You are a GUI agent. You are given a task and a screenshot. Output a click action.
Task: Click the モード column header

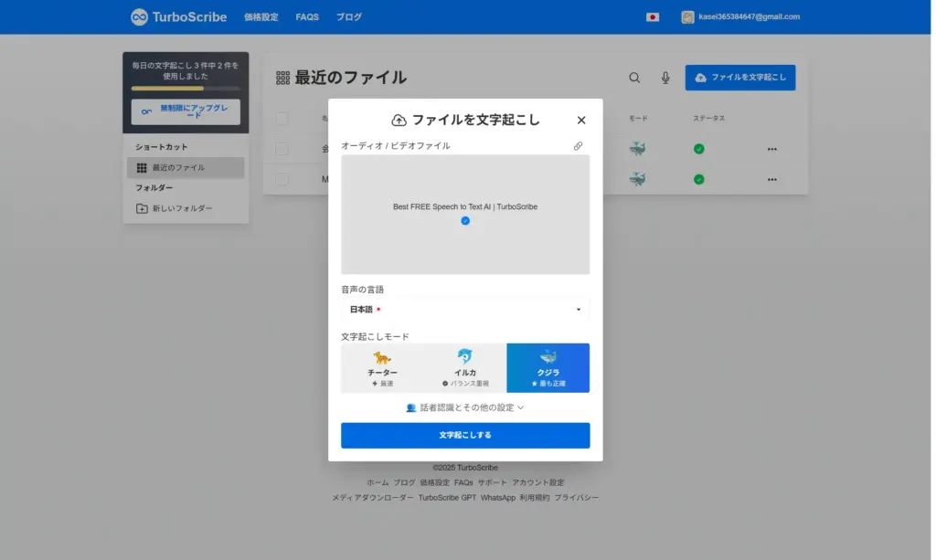(x=638, y=118)
